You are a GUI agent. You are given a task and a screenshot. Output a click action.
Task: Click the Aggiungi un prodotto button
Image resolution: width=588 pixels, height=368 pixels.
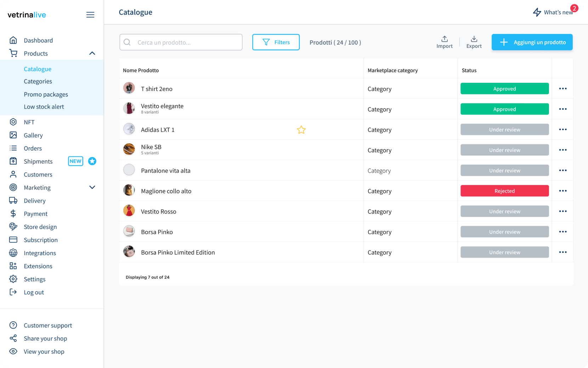tap(532, 42)
